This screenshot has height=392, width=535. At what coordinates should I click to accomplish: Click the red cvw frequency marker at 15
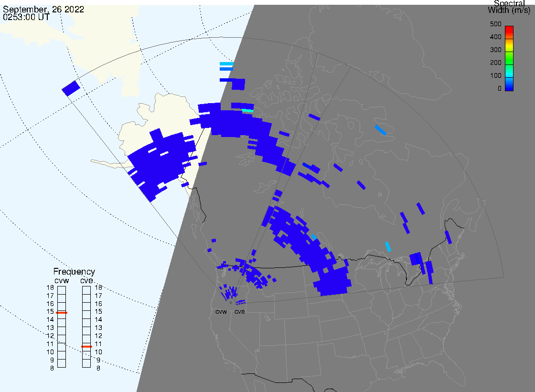(x=62, y=313)
